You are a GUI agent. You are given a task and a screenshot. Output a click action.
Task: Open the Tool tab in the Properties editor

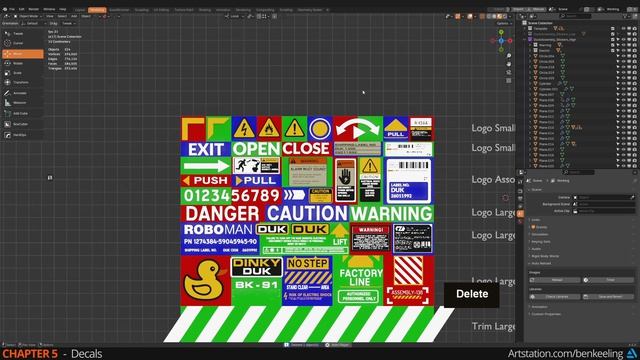520,182
